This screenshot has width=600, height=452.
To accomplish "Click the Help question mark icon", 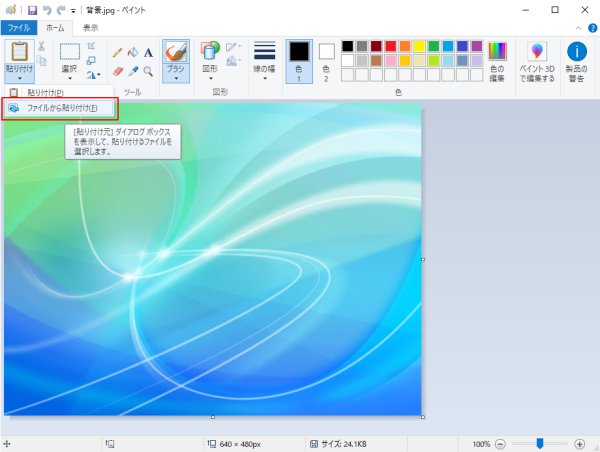I will click(592, 28).
